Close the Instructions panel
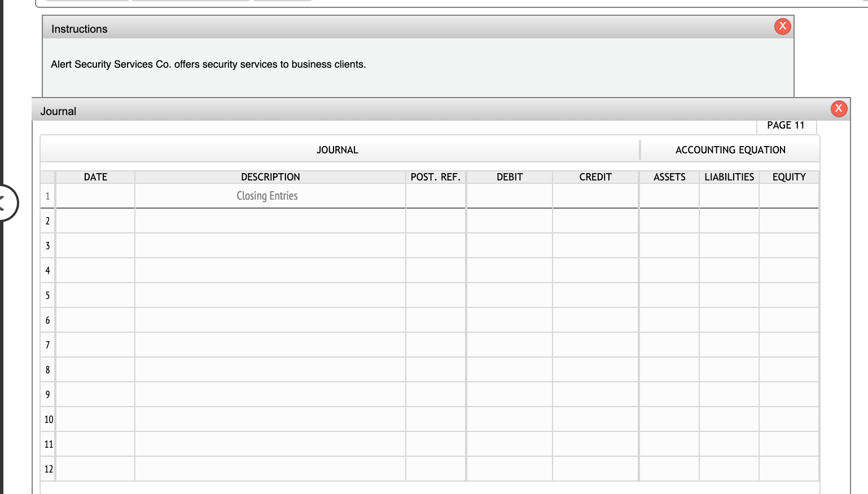Viewport: 868px width, 494px height. tap(782, 27)
